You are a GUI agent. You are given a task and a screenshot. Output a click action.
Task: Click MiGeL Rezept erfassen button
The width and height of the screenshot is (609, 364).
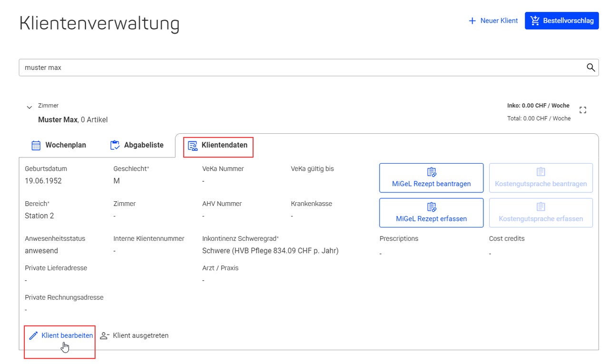[x=431, y=213]
